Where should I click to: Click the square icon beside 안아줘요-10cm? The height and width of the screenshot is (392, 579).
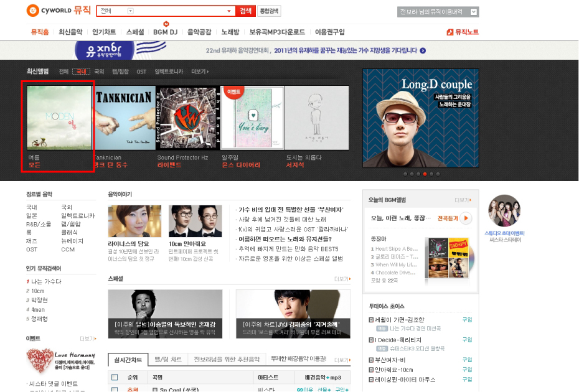click(371, 370)
